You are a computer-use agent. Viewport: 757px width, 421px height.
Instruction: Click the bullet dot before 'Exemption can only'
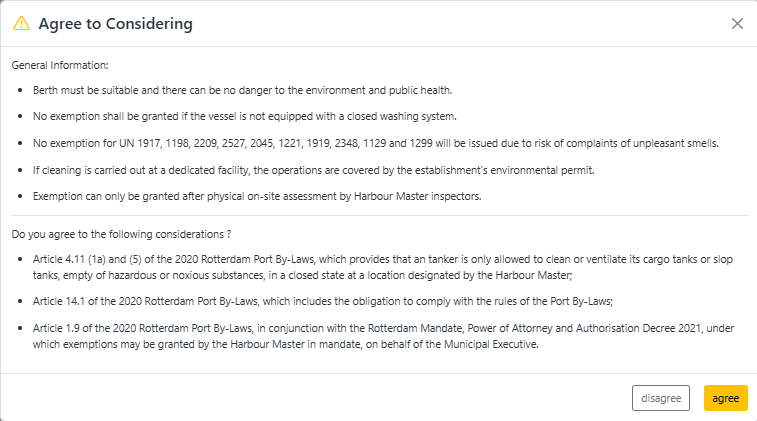[x=20, y=196]
